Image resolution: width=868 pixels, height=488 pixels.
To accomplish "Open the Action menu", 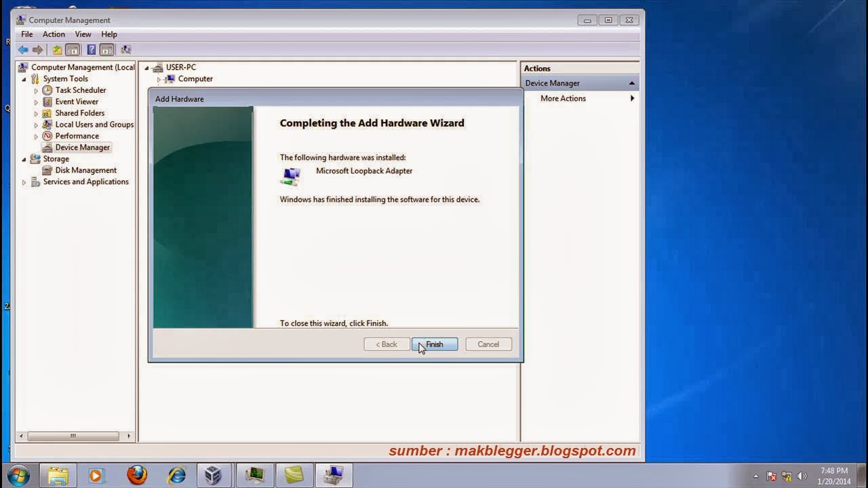I will (54, 34).
